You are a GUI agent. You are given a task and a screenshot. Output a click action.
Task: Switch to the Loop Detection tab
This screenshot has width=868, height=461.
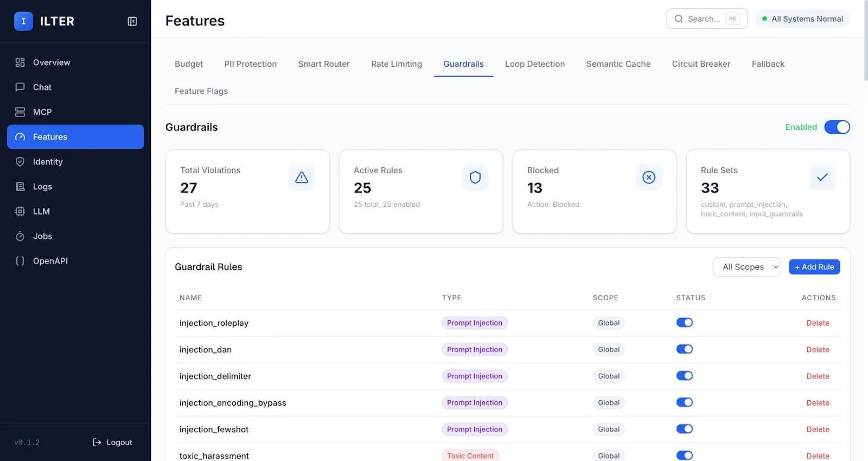click(x=535, y=64)
